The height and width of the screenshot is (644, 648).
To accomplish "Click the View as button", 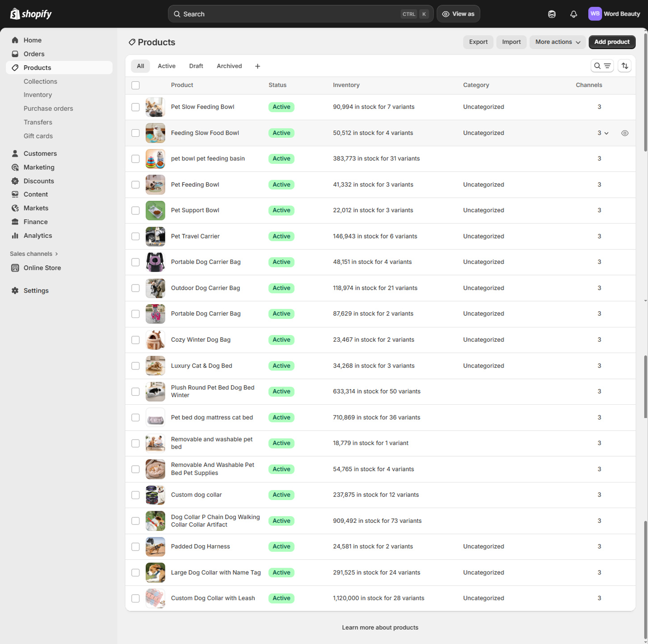I will (458, 14).
